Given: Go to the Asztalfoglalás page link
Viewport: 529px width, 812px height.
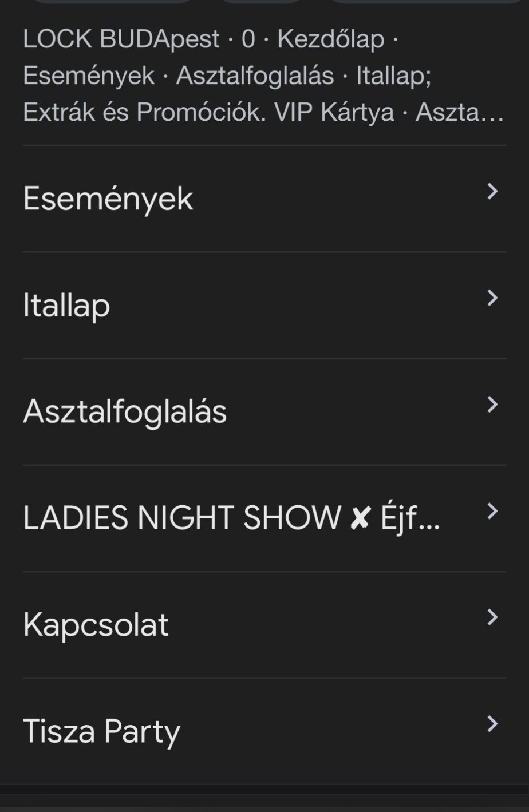Looking at the screenshot, I should point(125,411).
